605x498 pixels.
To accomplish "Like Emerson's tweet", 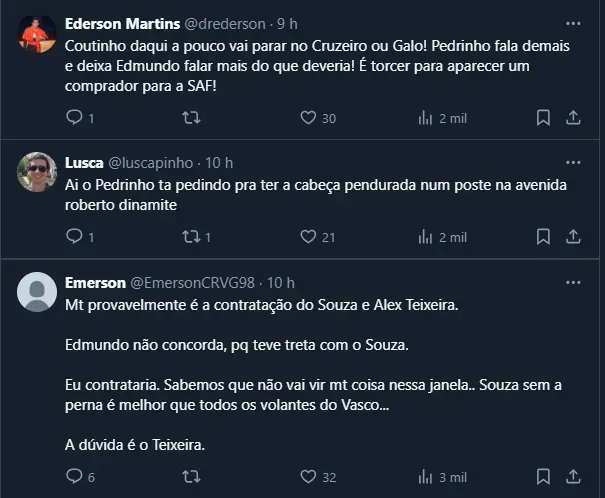I will (309, 477).
